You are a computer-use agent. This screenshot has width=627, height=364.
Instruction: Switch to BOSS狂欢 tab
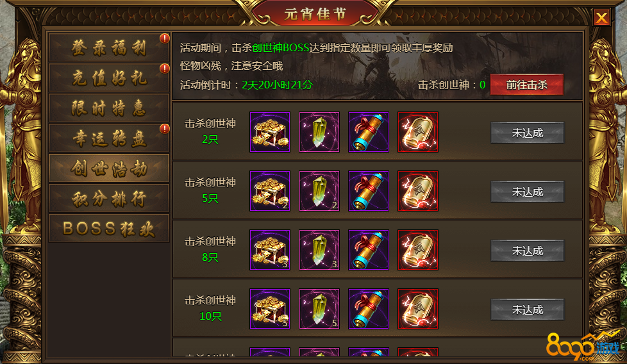109,228
